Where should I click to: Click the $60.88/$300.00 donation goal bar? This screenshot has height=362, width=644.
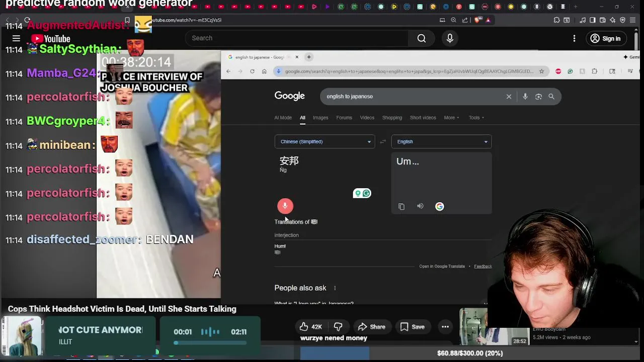[x=470, y=353]
